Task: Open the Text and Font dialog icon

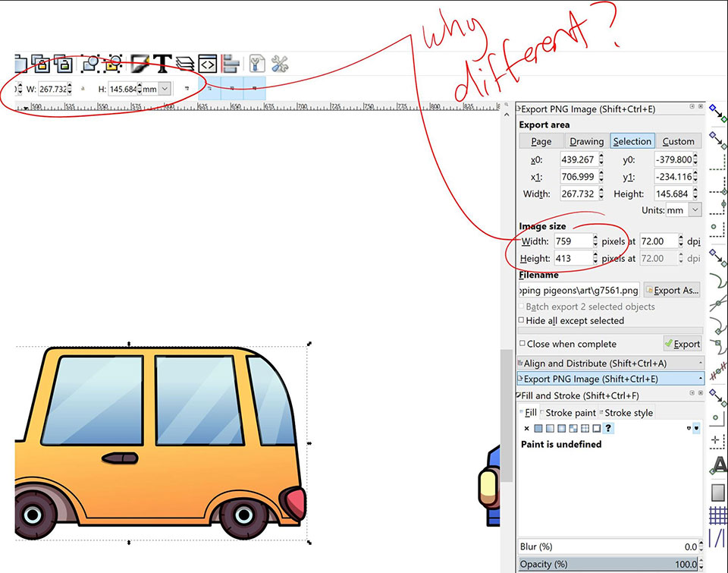Action: click(x=162, y=64)
